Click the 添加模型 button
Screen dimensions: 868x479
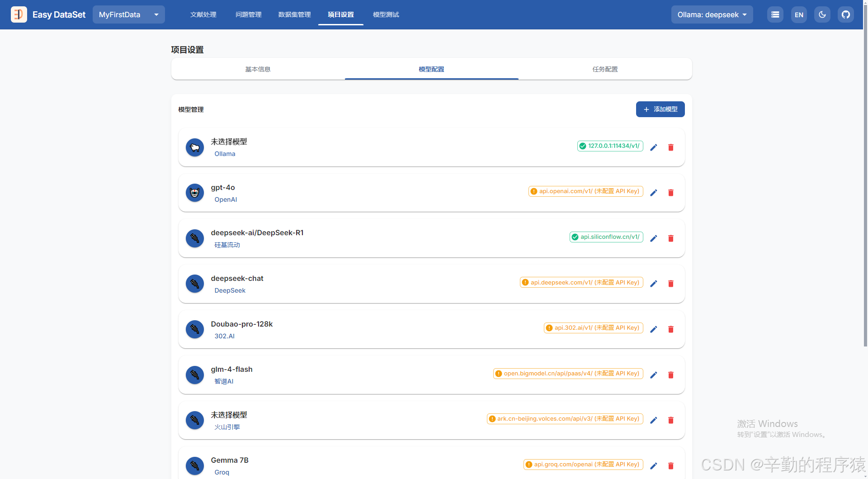click(x=660, y=109)
